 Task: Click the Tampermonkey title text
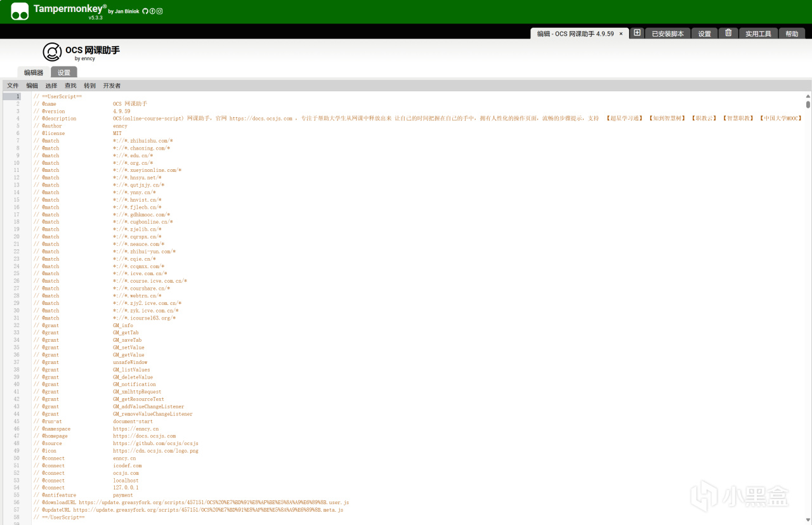pyautogui.click(x=69, y=9)
